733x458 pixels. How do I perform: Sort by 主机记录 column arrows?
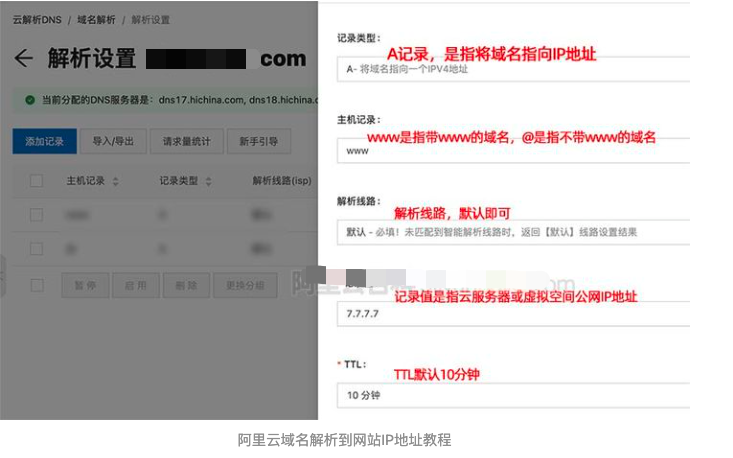click(115, 181)
